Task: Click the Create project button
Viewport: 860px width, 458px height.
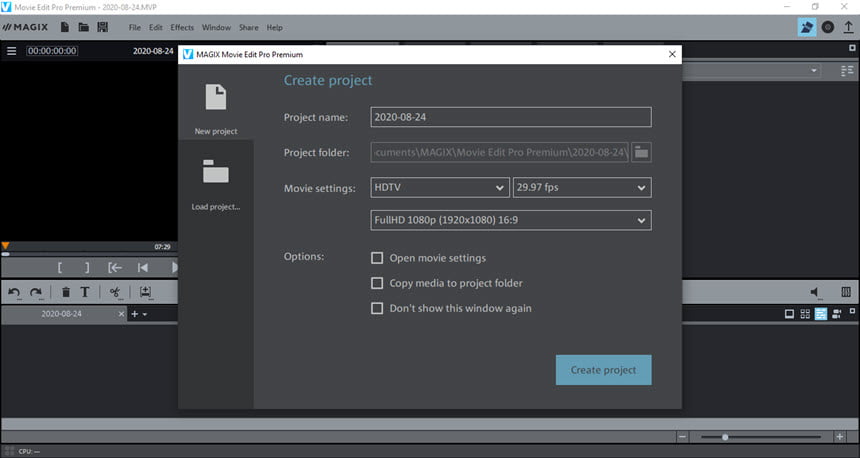Action: pos(603,370)
